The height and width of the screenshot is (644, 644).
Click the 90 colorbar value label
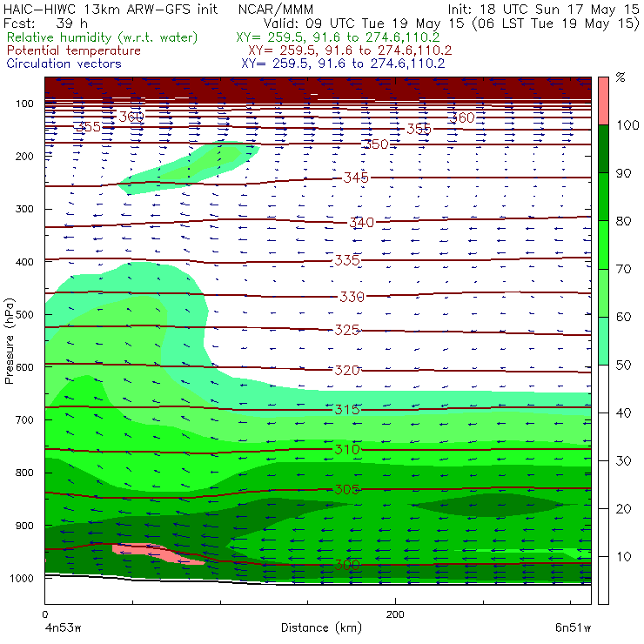coord(623,173)
